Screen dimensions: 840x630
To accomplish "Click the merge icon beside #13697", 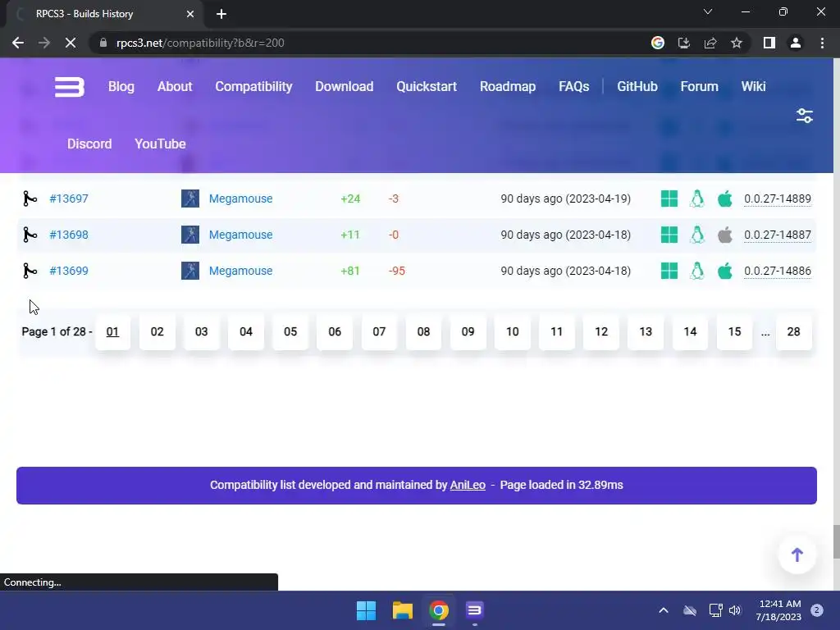I will click(30, 199).
